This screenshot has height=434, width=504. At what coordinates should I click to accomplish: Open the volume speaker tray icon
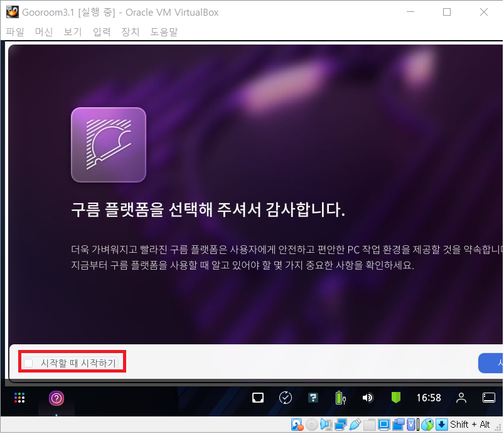368,399
